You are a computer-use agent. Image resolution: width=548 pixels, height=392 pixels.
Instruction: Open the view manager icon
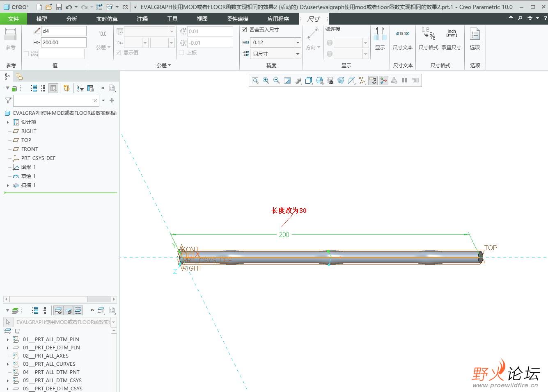coord(330,80)
